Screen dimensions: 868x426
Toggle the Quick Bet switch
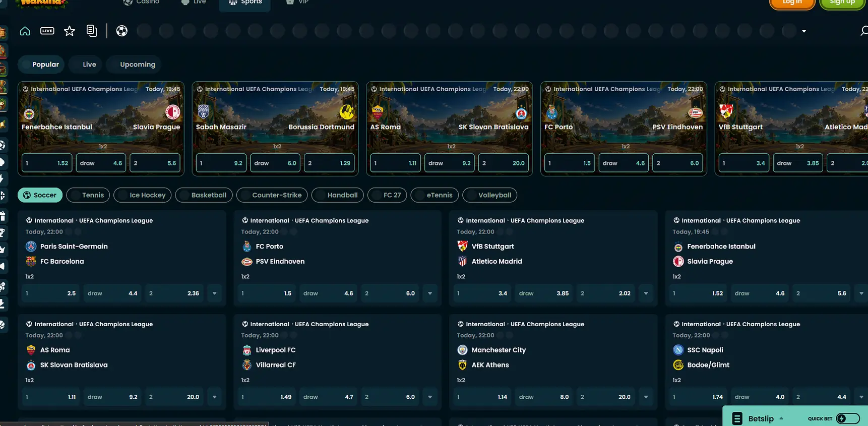point(848,418)
